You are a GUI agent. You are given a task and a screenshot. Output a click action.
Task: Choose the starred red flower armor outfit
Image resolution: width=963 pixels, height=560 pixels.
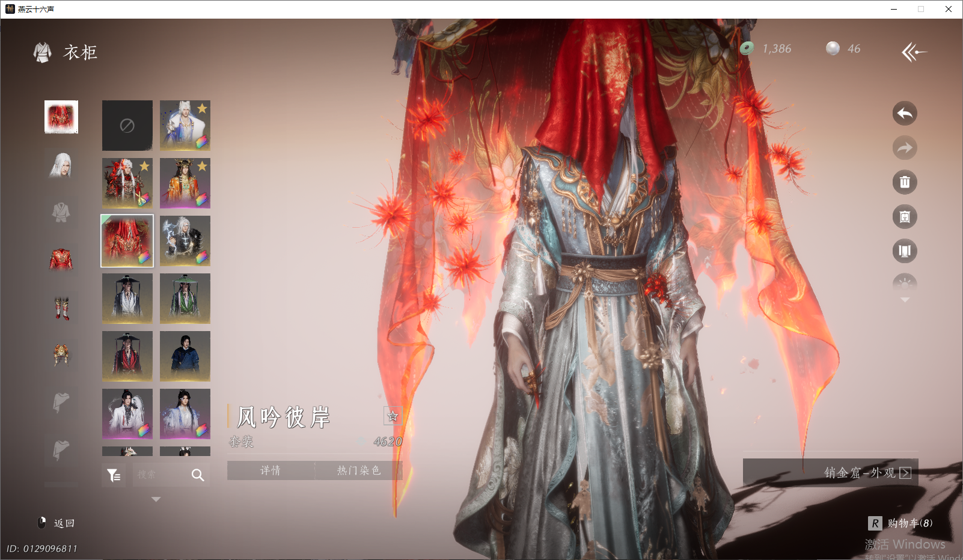127,183
